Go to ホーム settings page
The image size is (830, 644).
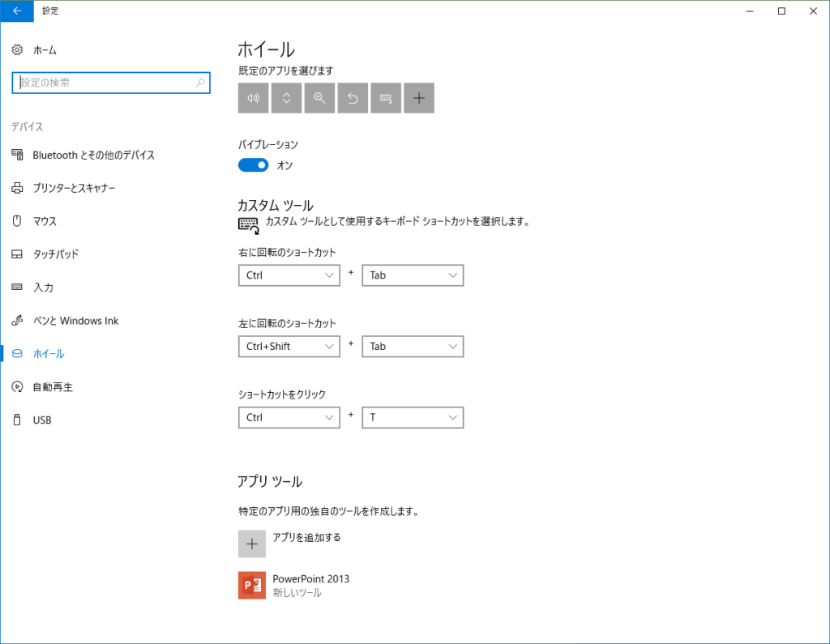coord(45,50)
